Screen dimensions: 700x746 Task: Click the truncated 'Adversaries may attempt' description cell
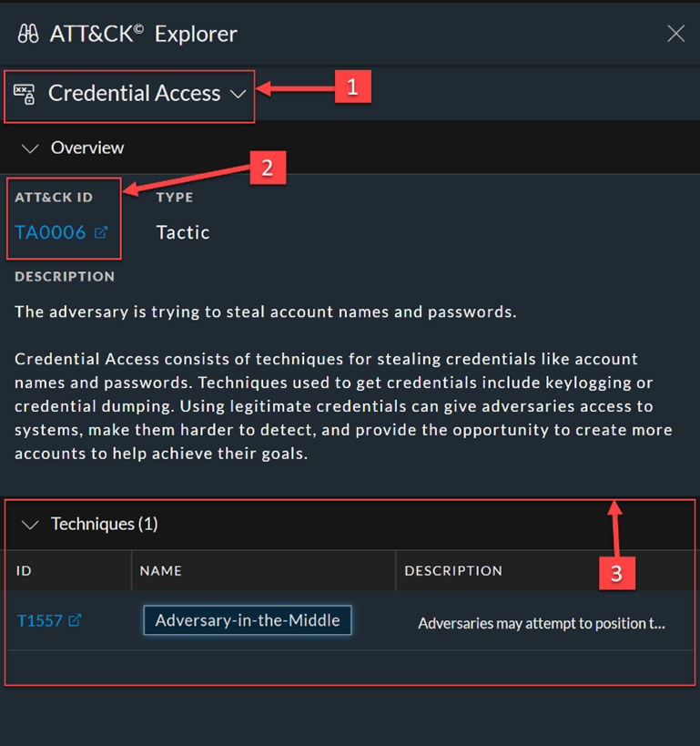tap(541, 623)
